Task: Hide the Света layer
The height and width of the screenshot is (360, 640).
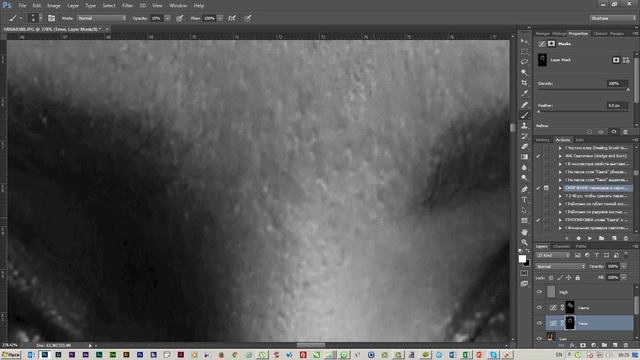Action: 539,307
